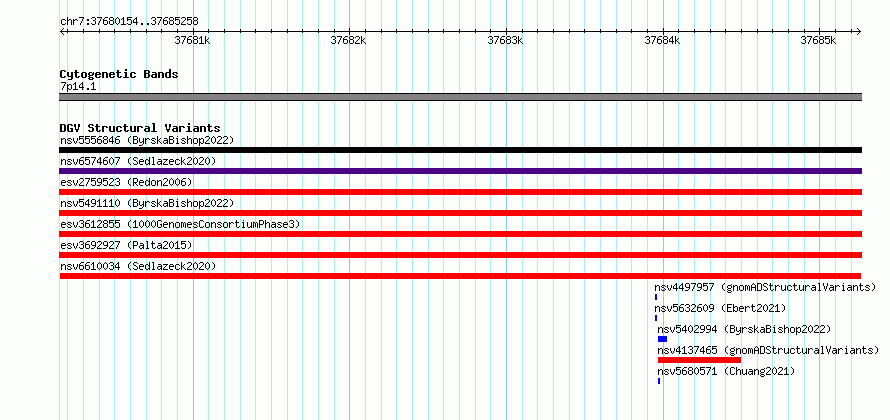Click the nsv5556846 (ByrskaBishop2022) label
The width and height of the screenshot is (890, 420).
[146, 140]
